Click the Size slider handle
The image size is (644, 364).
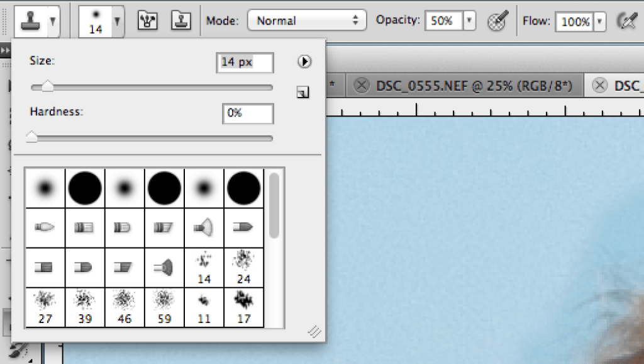pyautogui.click(x=47, y=87)
